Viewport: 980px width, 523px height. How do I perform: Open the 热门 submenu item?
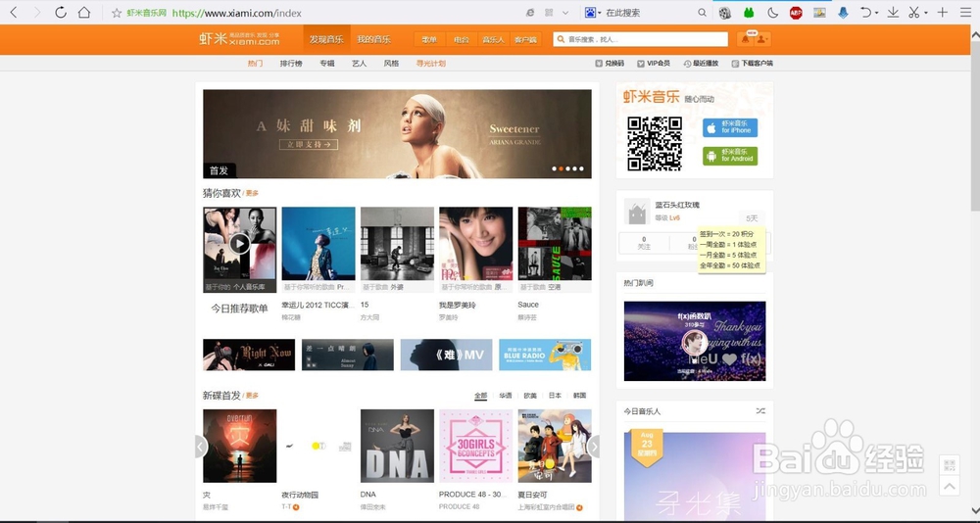pyautogui.click(x=255, y=63)
